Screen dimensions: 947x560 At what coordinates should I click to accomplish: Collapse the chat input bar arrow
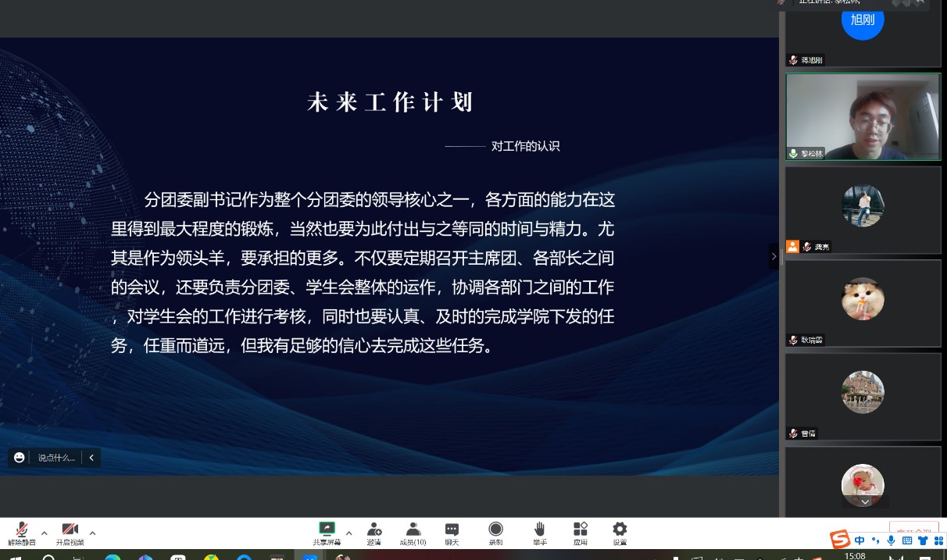tap(91, 458)
